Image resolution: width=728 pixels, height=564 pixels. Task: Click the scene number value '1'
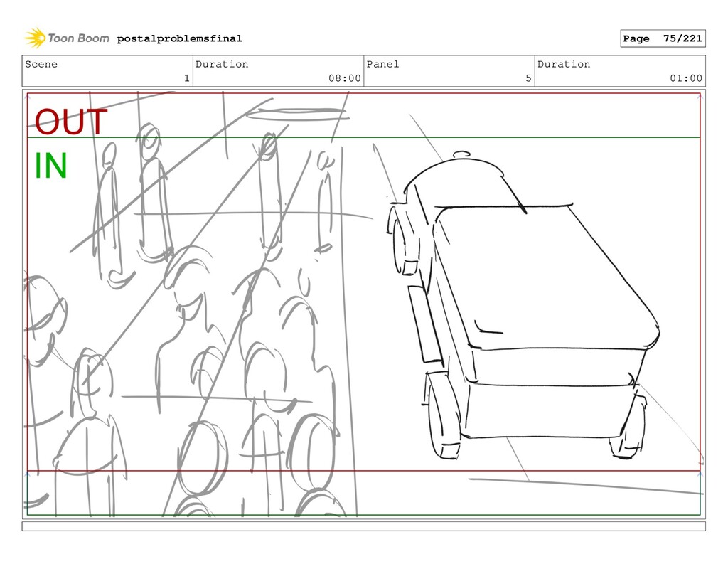(187, 78)
